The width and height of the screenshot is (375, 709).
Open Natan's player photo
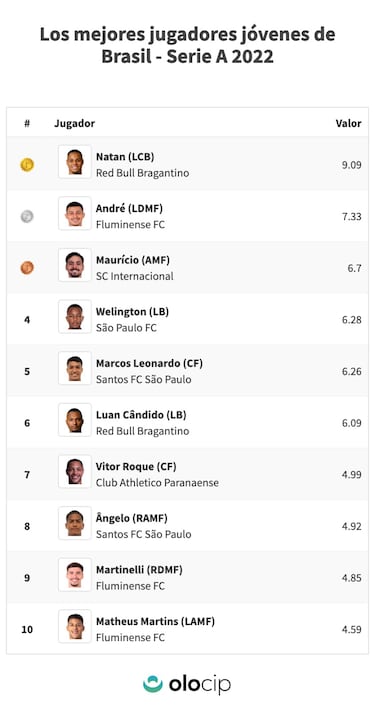click(75, 162)
